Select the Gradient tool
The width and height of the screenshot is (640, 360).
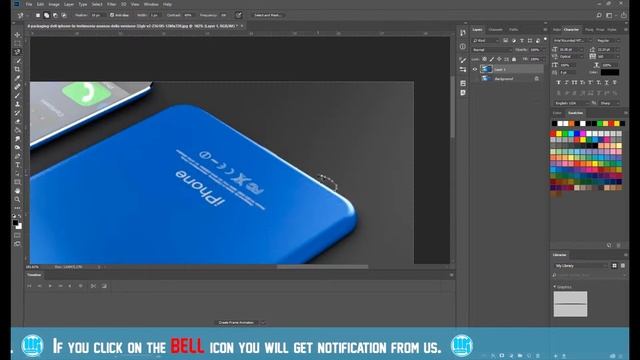click(x=17, y=130)
